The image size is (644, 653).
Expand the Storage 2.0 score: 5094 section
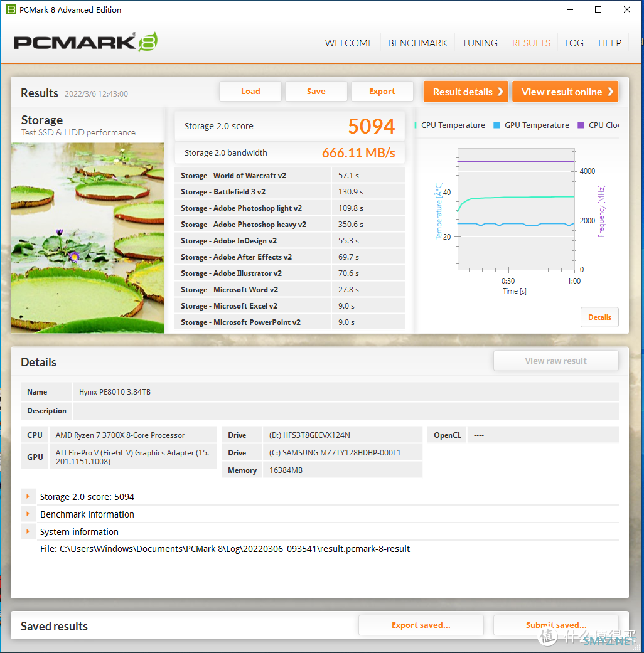[28, 496]
